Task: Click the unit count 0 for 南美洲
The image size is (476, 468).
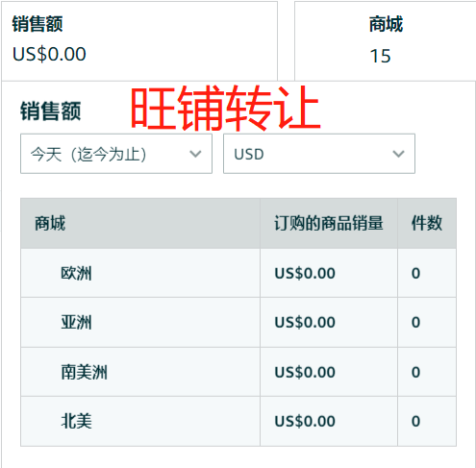Action: click(415, 372)
